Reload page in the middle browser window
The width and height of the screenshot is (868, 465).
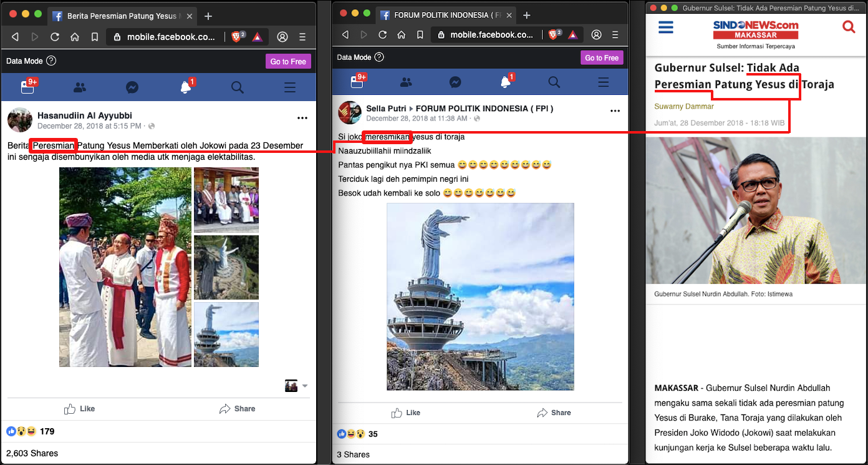pyautogui.click(x=383, y=34)
